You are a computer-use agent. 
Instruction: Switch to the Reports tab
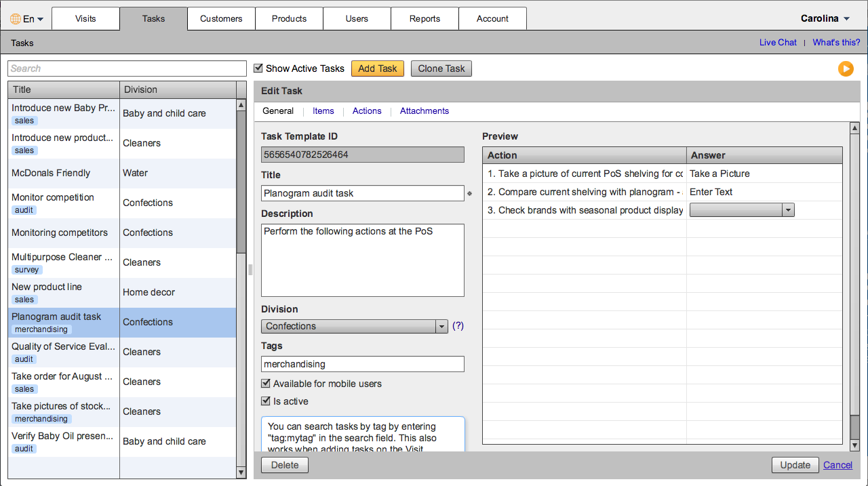click(425, 19)
